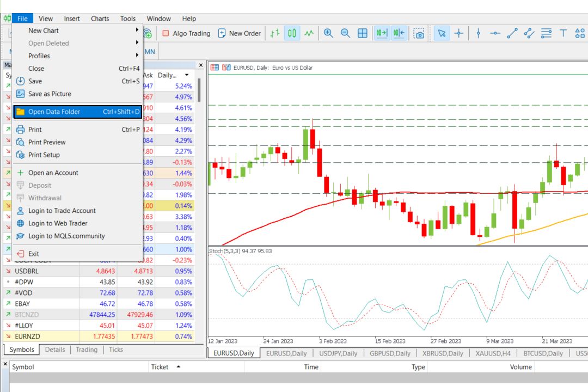Select the USDBRL row in Market Watch
Image resolution: width=588 pixels, height=392 pixels.
[x=100, y=271]
